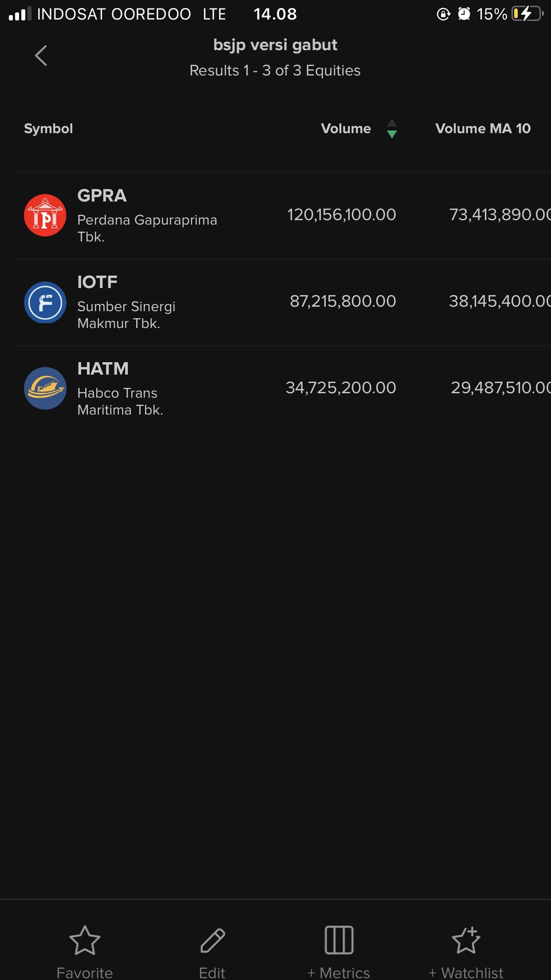This screenshot has width=551, height=980.
Task: Tap the HATM ship logo
Action: 45,388
